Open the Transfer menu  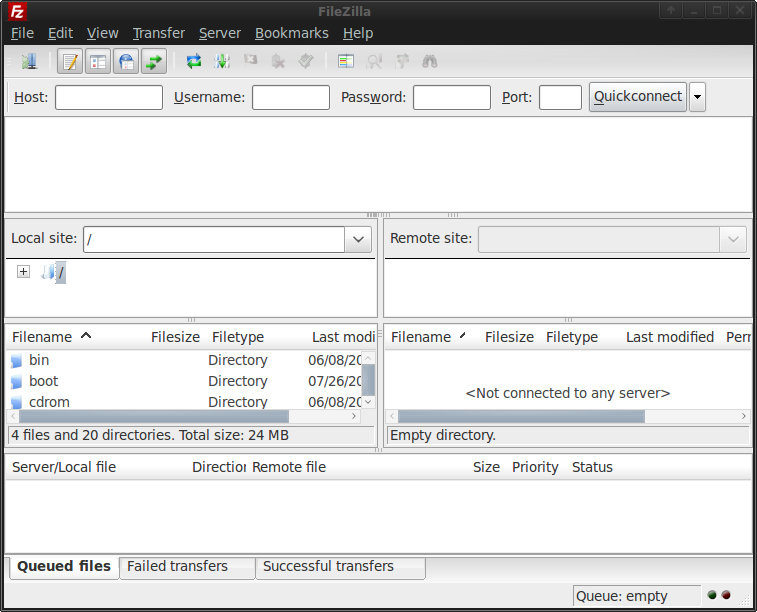pos(159,33)
